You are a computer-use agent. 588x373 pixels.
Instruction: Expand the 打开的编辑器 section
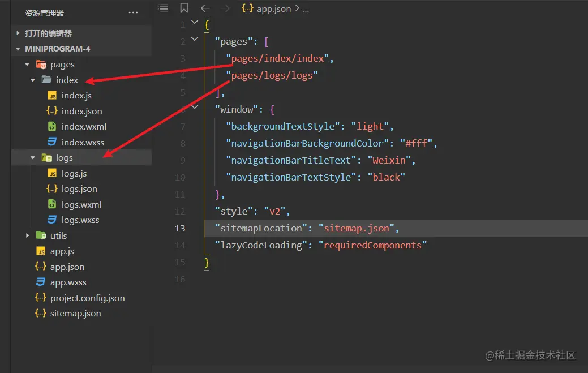[x=18, y=33]
